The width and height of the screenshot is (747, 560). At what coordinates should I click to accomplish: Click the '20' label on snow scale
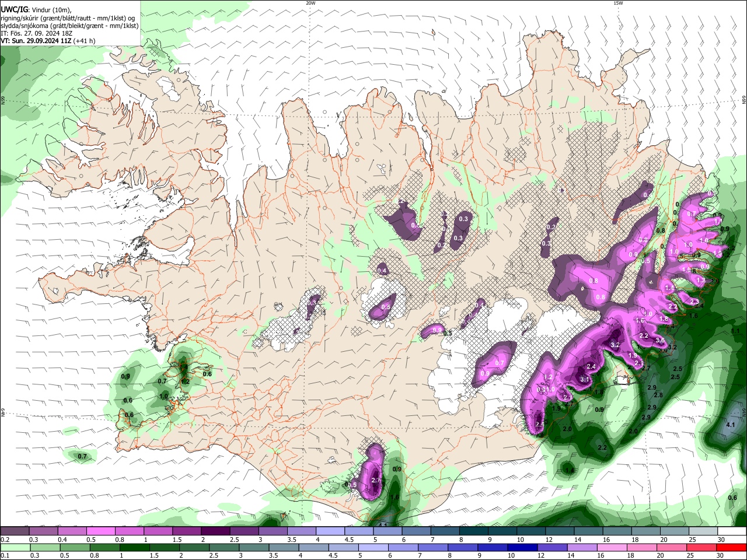point(664,540)
